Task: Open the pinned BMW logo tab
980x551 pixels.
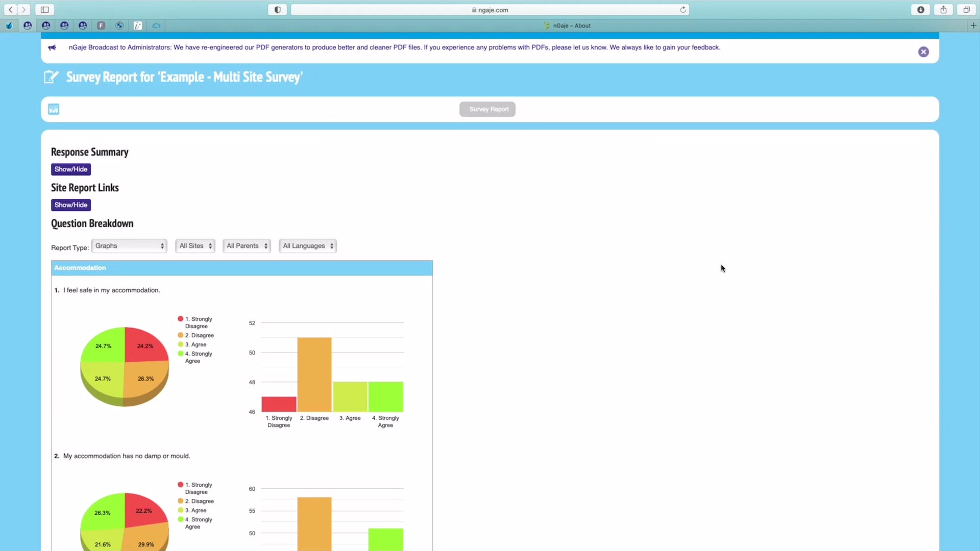Action: 119,26
